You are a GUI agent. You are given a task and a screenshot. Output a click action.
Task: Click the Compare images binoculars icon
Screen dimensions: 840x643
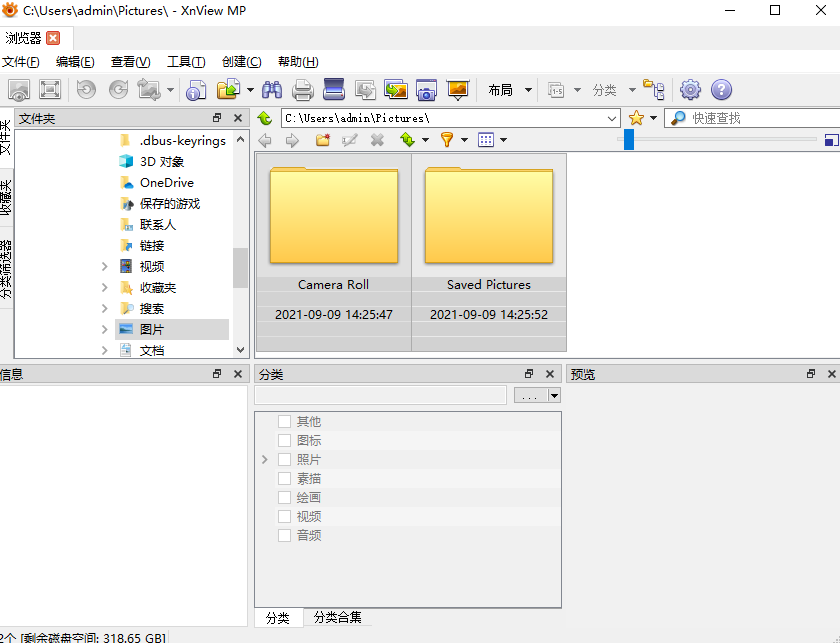click(x=271, y=89)
